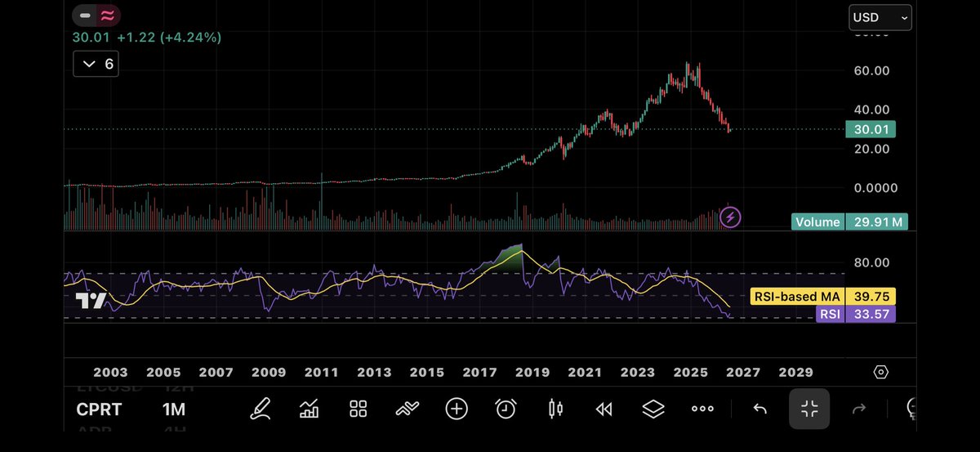Select the 30.01 current price label
Viewport: 980px width, 452px height.
pyautogui.click(x=871, y=128)
